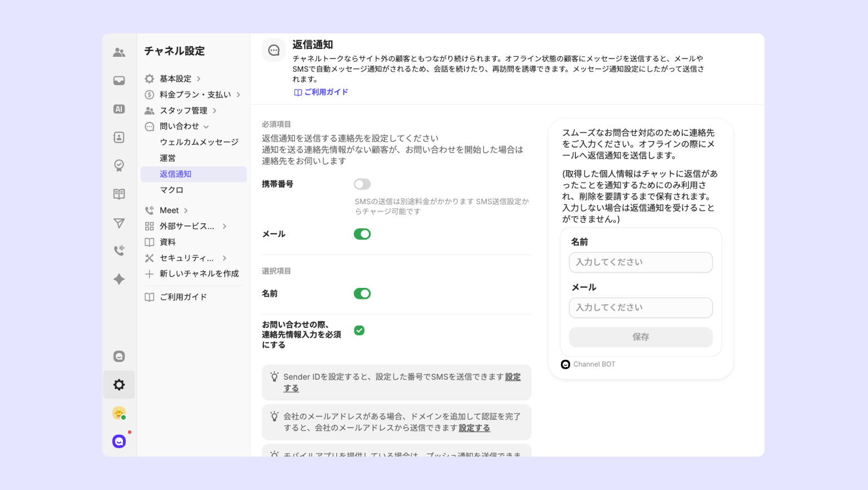Click the 名前 input field in preview

(640, 262)
